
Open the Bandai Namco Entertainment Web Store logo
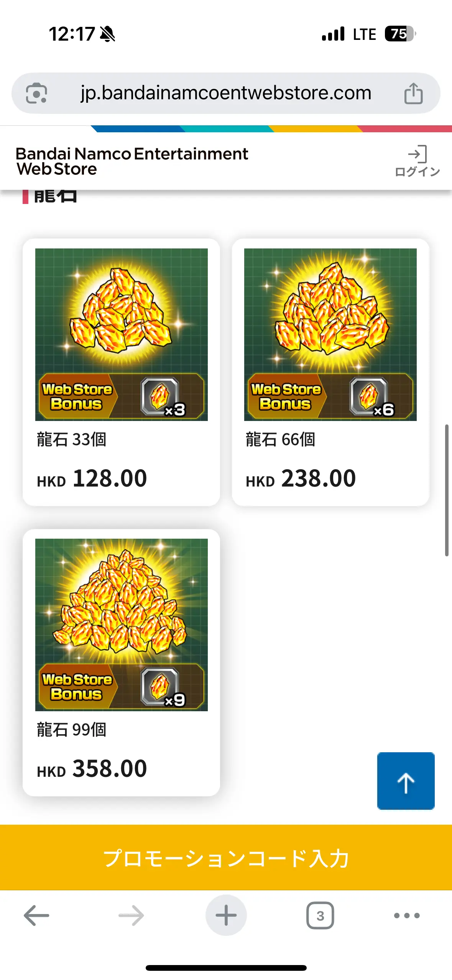[x=132, y=161]
